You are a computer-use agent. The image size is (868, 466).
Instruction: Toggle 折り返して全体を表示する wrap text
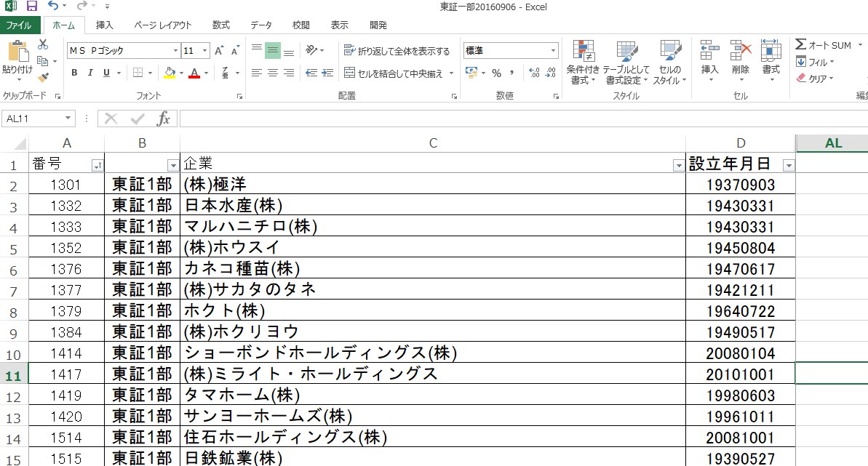(x=397, y=51)
